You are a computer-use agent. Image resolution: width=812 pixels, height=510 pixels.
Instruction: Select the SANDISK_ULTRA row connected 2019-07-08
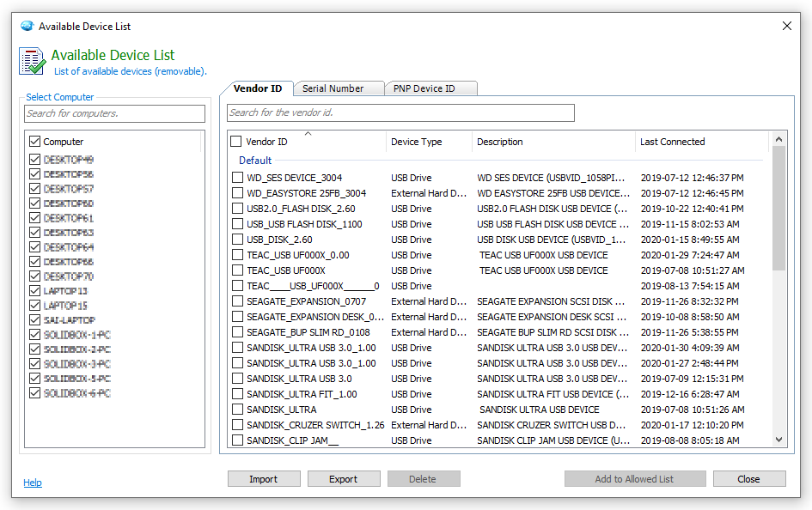(498, 410)
